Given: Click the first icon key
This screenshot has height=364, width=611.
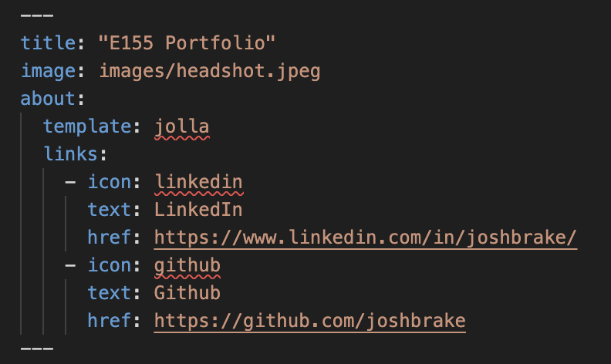Looking at the screenshot, I should point(110,182).
